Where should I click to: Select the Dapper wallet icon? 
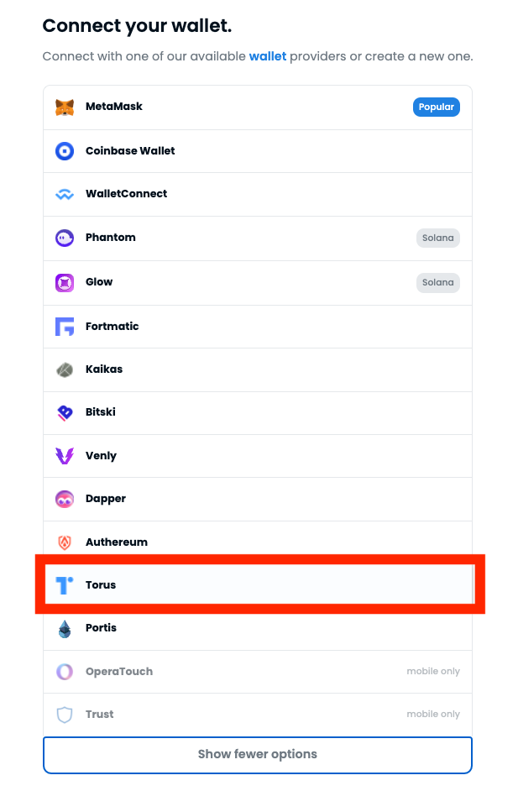click(x=64, y=499)
